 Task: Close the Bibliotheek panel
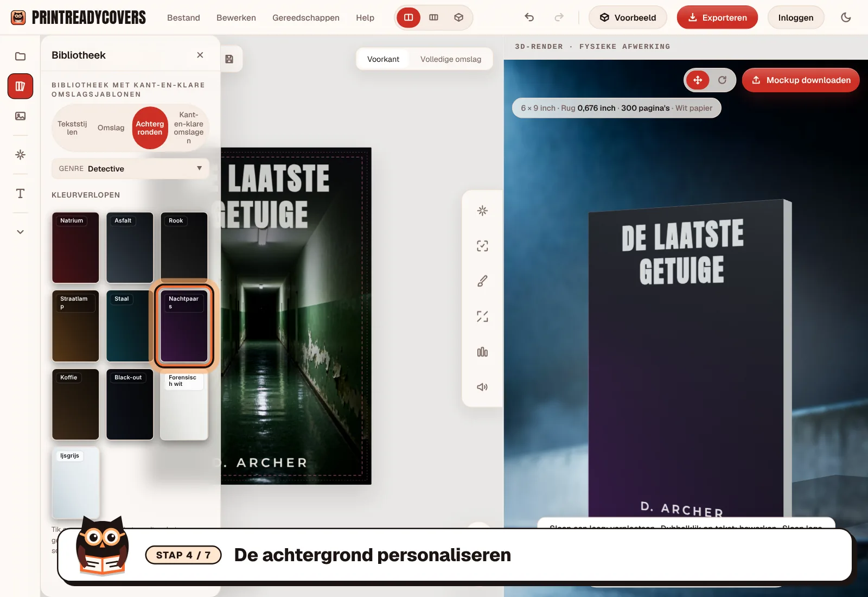tap(200, 55)
